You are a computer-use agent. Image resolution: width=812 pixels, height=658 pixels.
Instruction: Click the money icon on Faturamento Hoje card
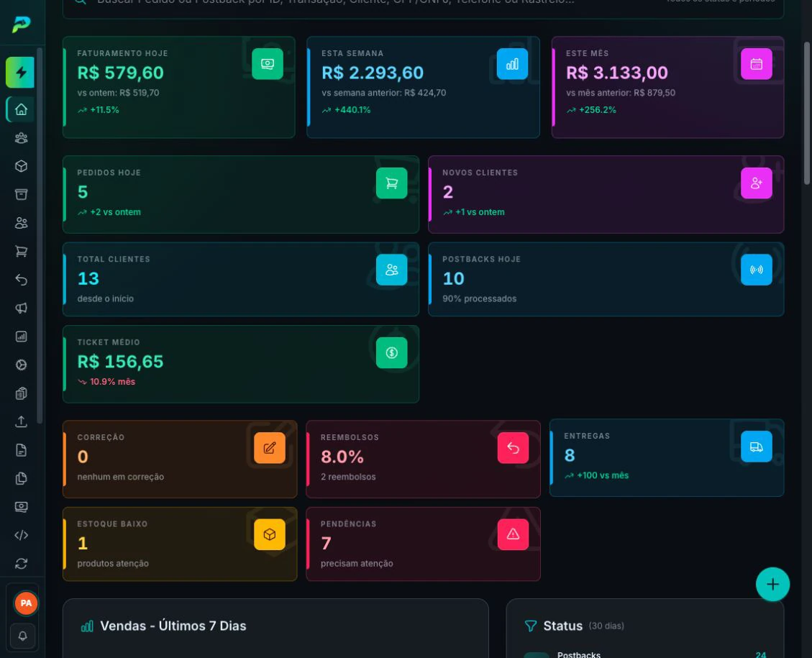click(x=268, y=64)
